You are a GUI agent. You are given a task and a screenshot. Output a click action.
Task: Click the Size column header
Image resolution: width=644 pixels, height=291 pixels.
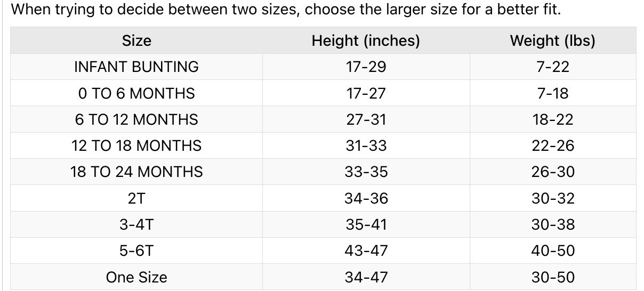136,41
